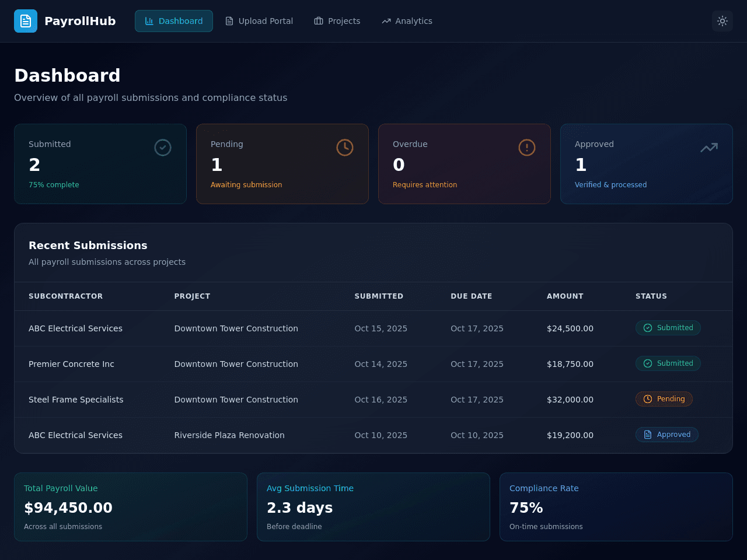This screenshot has height=560, width=747.
Task: Click the Oct 16, 2025 submitted date
Action: [x=381, y=400]
